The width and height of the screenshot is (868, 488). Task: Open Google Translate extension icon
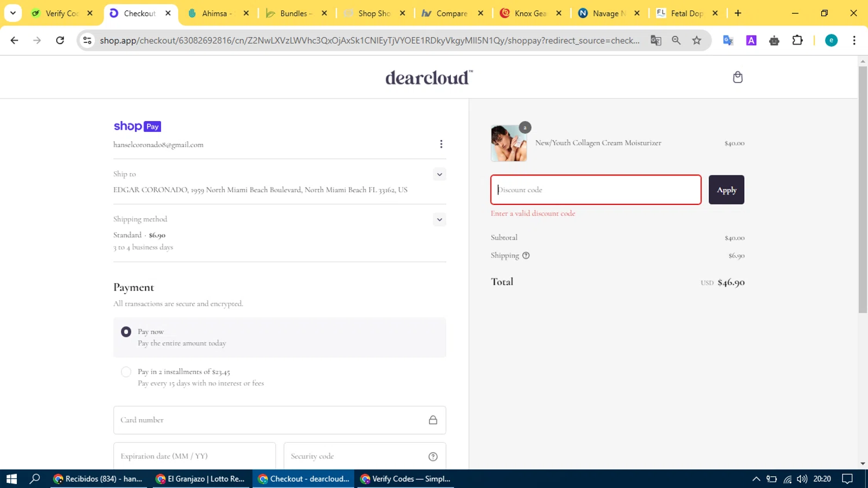(728, 40)
